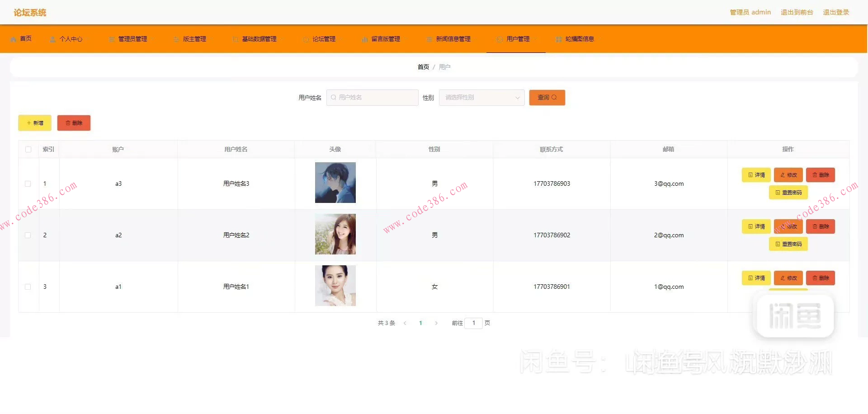Check the row checkbox for user a2
Screen dimensions: 868x414
pyautogui.click(x=28, y=235)
